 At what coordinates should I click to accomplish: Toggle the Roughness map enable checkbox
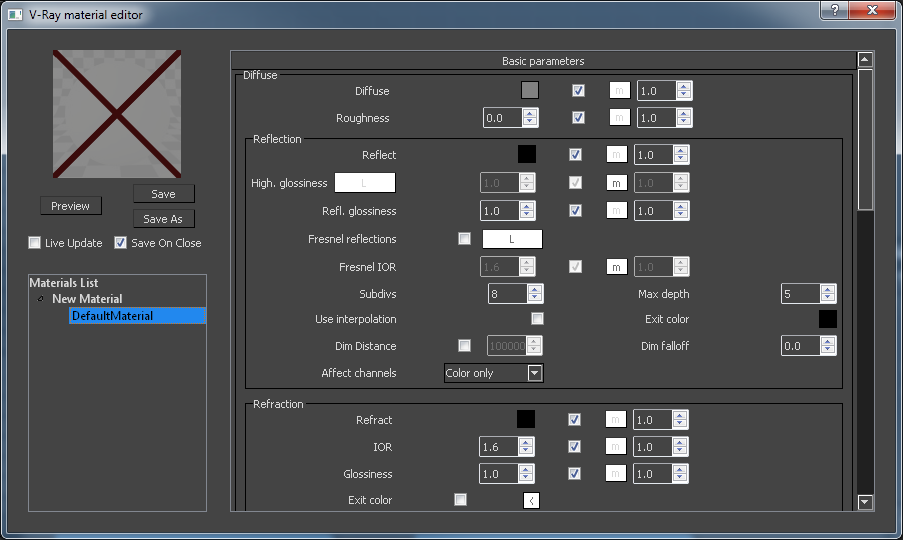pyautogui.click(x=578, y=117)
